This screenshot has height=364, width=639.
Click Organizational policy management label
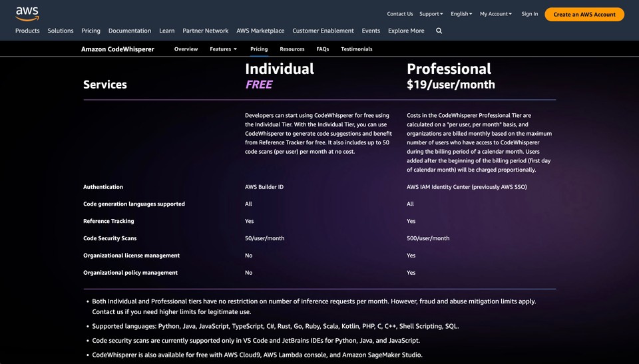pos(130,272)
